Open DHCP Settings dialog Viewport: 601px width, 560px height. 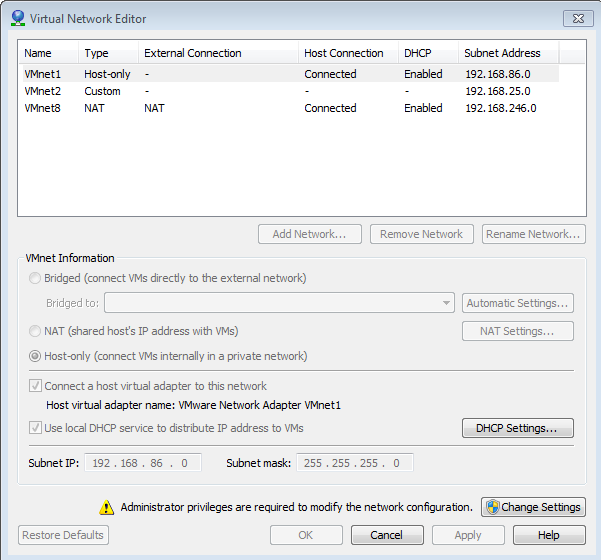point(517,428)
